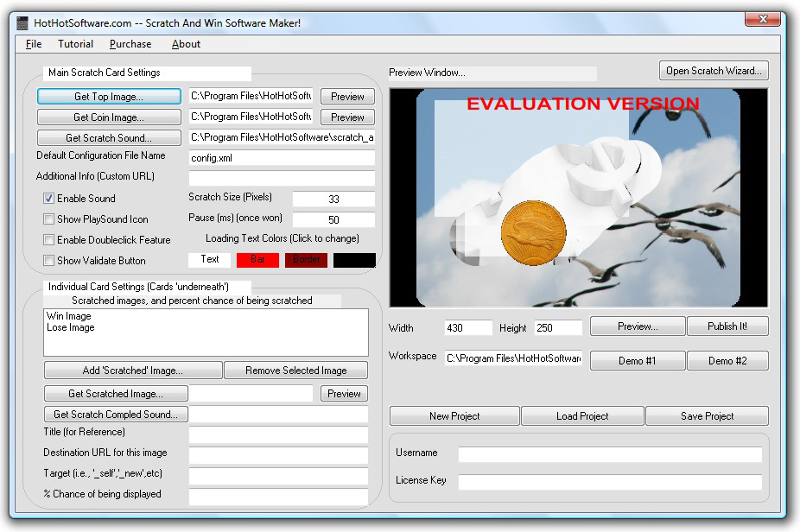Click the gold coin in preview
Image resolution: width=800 pixels, height=532 pixels.
pyautogui.click(x=533, y=233)
